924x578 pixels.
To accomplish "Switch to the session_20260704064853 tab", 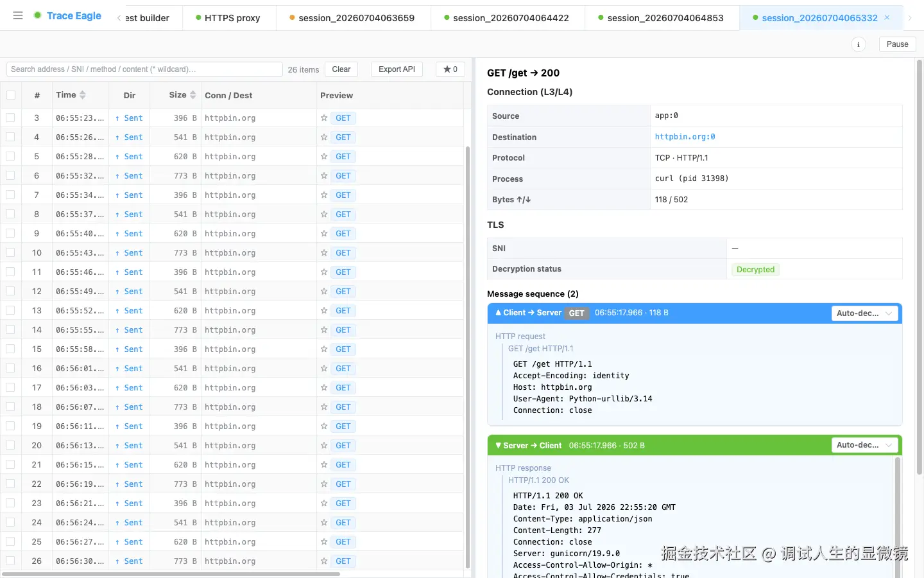I will pos(661,18).
